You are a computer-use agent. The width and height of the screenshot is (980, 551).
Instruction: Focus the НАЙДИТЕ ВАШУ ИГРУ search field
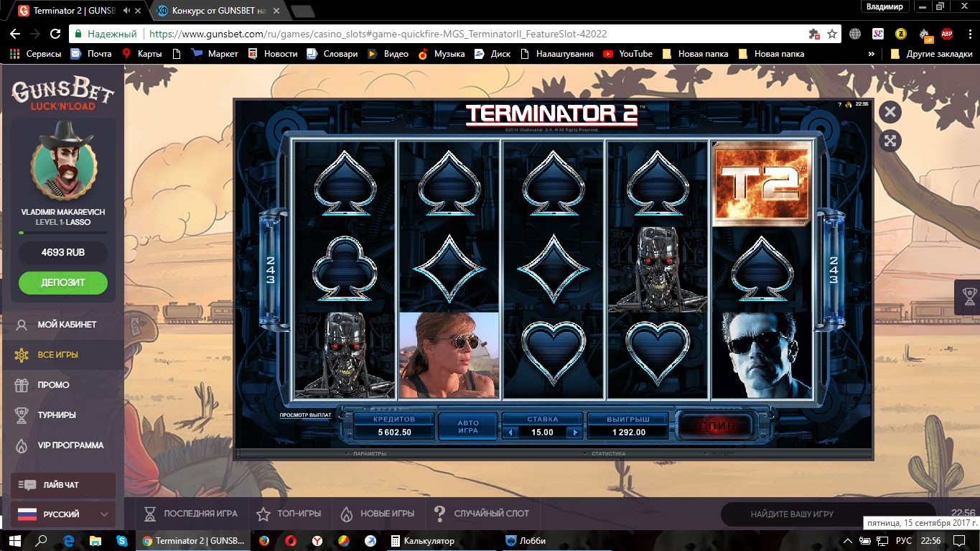[x=829, y=514]
